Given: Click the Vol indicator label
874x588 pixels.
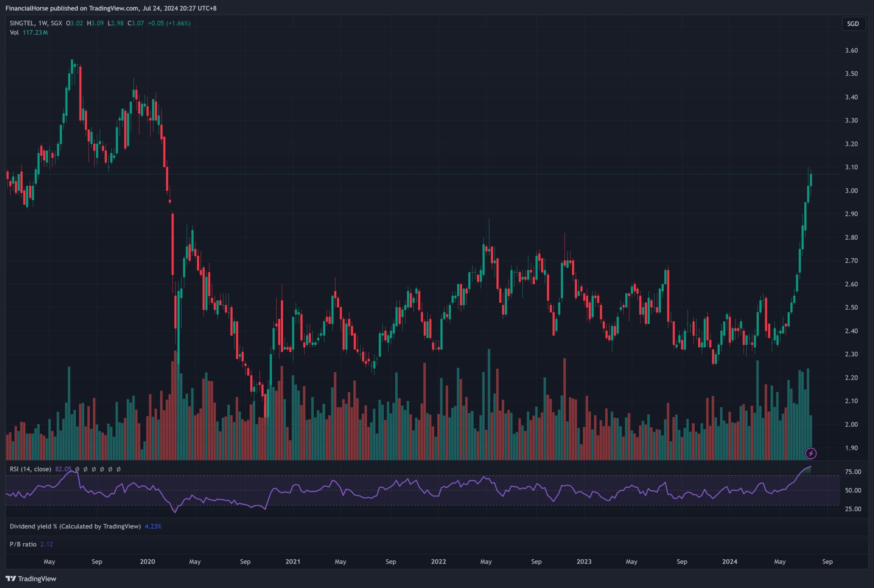Looking at the screenshot, I should coord(14,33).
